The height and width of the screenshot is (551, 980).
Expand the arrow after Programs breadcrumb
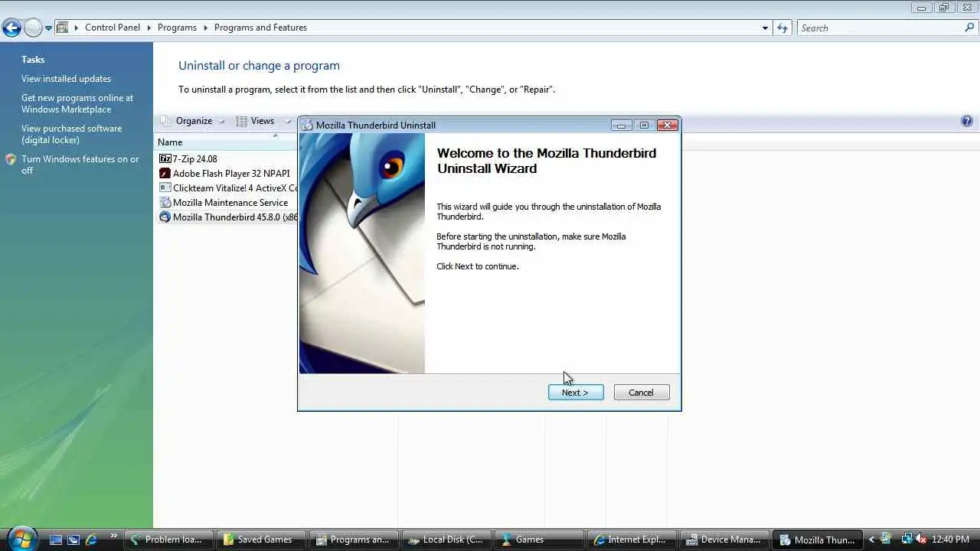coord(205,28)
